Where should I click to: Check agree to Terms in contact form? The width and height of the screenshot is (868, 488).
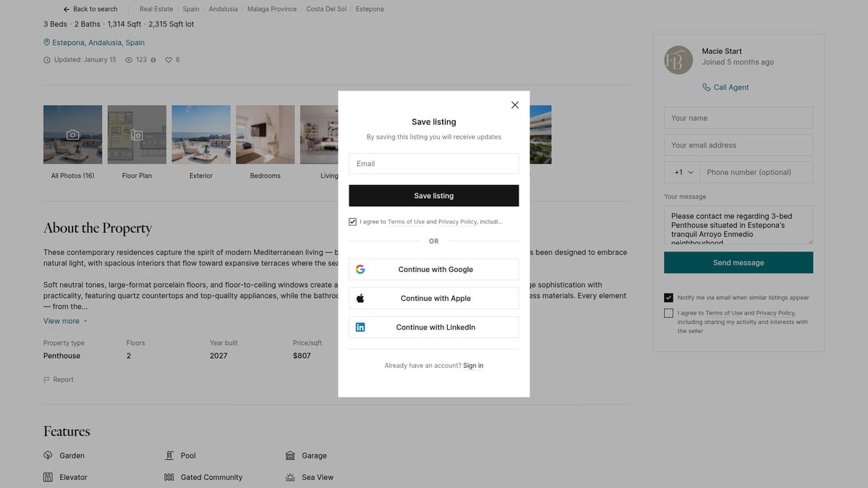click(x=668, y=313)
